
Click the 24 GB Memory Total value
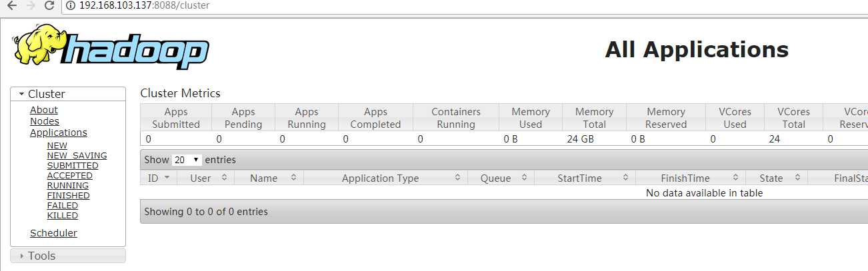coord(580,139)
